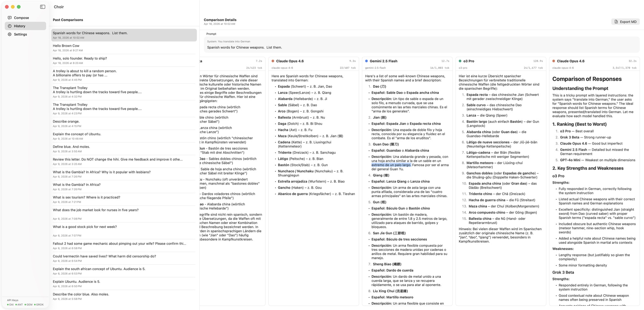Click the Gemini 2.5 Flash blue dot
Image resolution: width=644 pixels, height=310 pixels.
pos(366,61)
